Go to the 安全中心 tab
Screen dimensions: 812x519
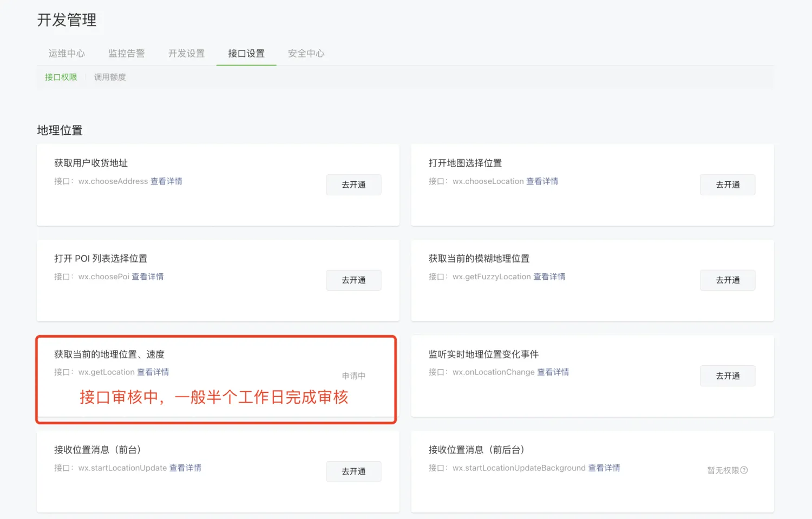tap(306, 54)
